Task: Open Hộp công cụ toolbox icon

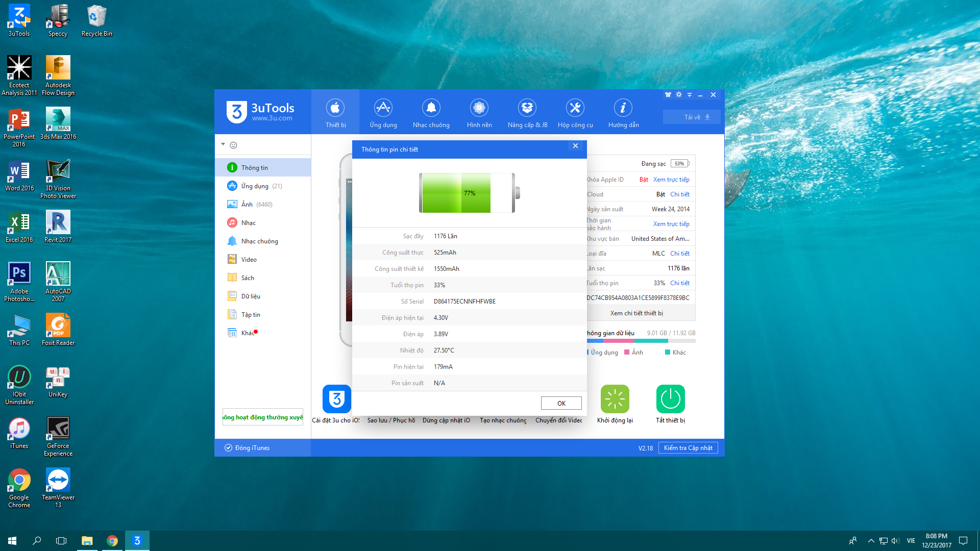Action: coord(575,108)
